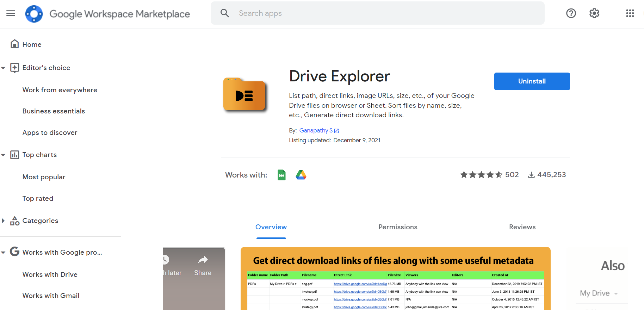Open the Settings gear

pos(594,13)
